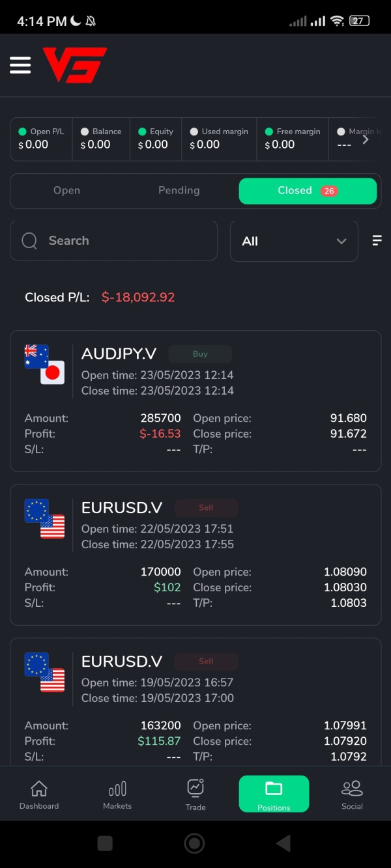Open the Social people icon
The image size is (391, 868).
pyautogui.click(x=352, y=789)
